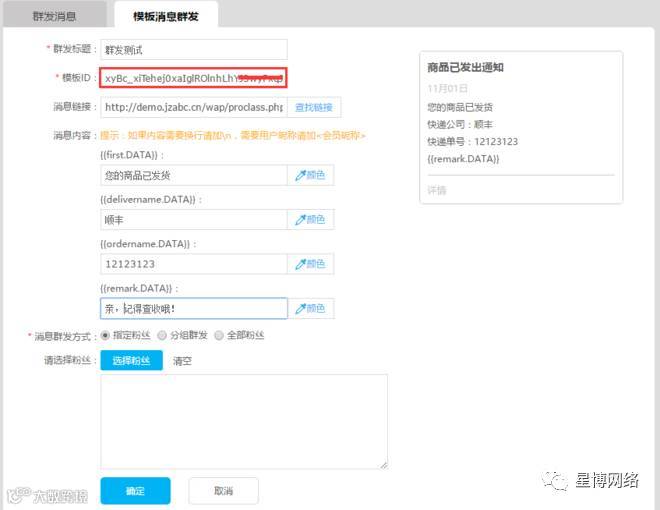Click inside the selected fans text area
The height and width of the screenshot is (510, 660).
(244, 422)
